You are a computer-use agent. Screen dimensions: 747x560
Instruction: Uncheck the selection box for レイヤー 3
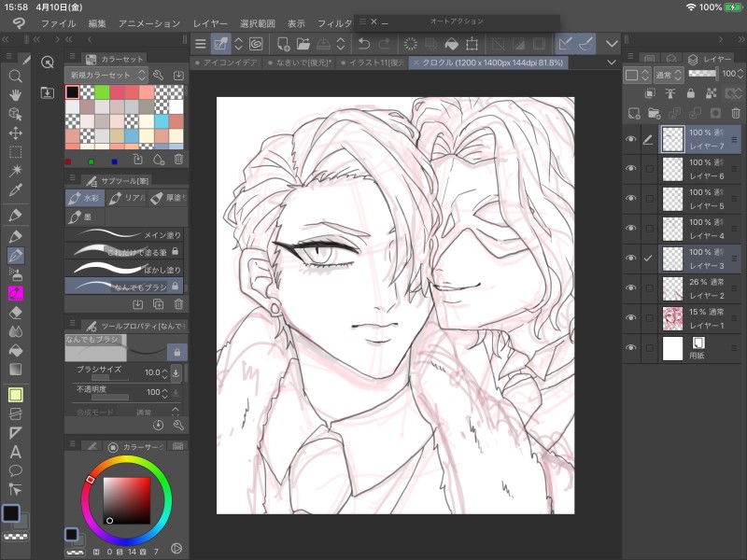648,259
